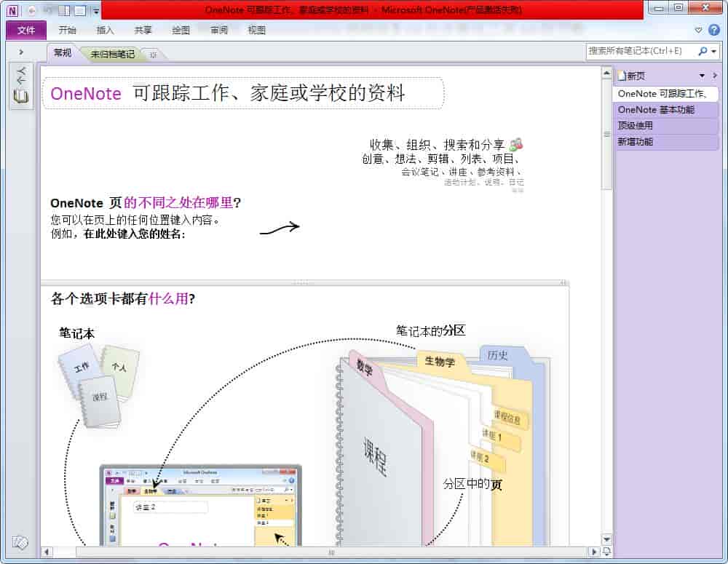Open Help with the blue question mark icon
Viewport: 728px width, 564px height.
pyautogui.click(x=713, y=30)
